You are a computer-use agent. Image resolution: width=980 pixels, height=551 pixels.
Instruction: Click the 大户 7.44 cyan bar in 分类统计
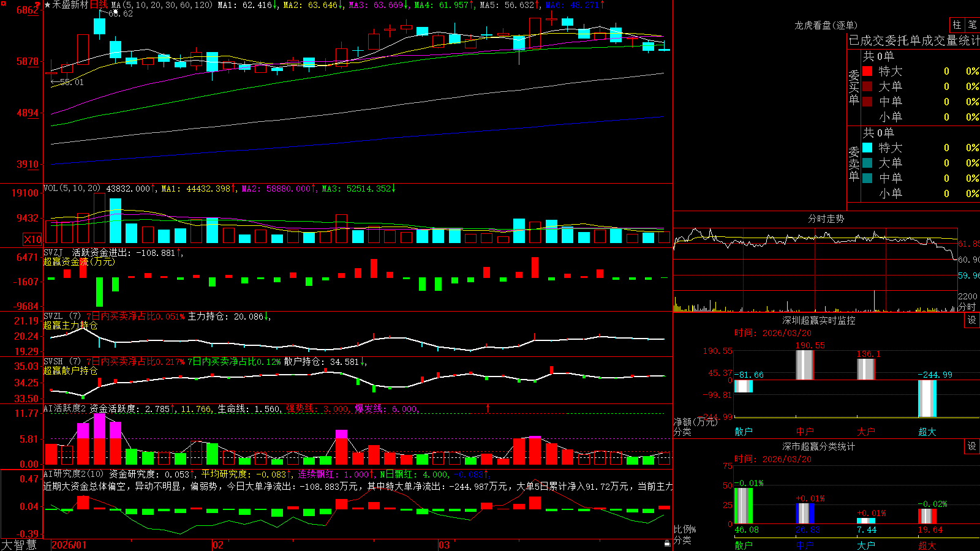click(866, 521)
